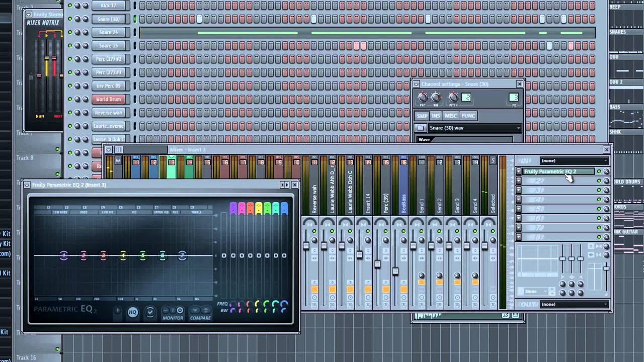Open the mixer IN input dropdown
The width and height of the screenshot is (644, 362).
(574, 161)
